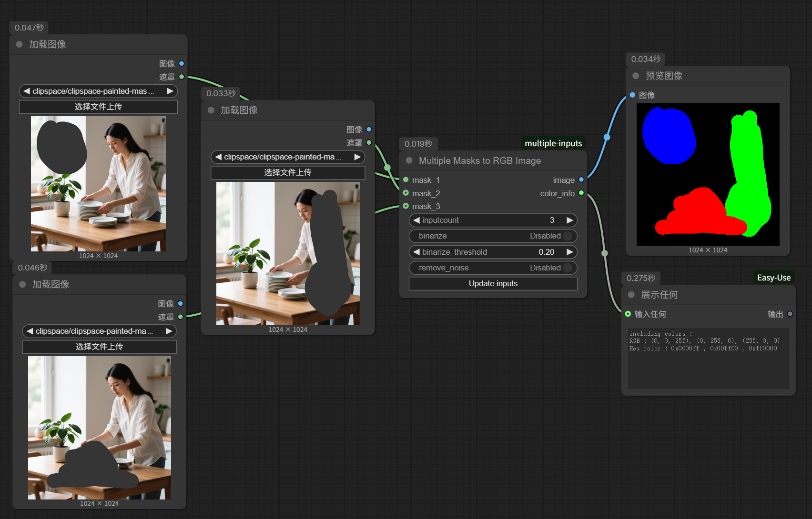Click the binarize_threshold value 0.20
Screen dimensions: 812x519
click(547, 252)
